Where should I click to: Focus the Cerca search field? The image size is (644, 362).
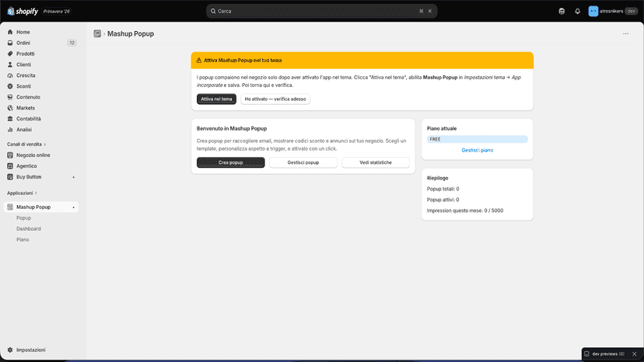pos(321,11)
